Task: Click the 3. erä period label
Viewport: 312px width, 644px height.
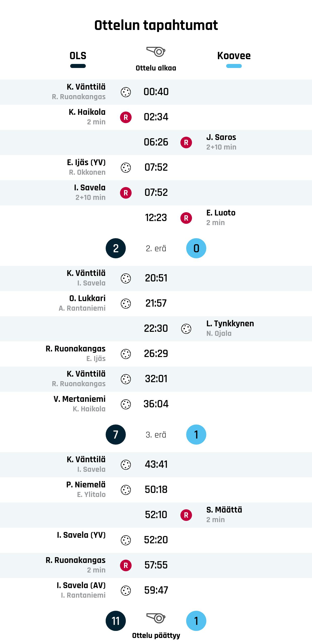Action: (x=156, y=435)
